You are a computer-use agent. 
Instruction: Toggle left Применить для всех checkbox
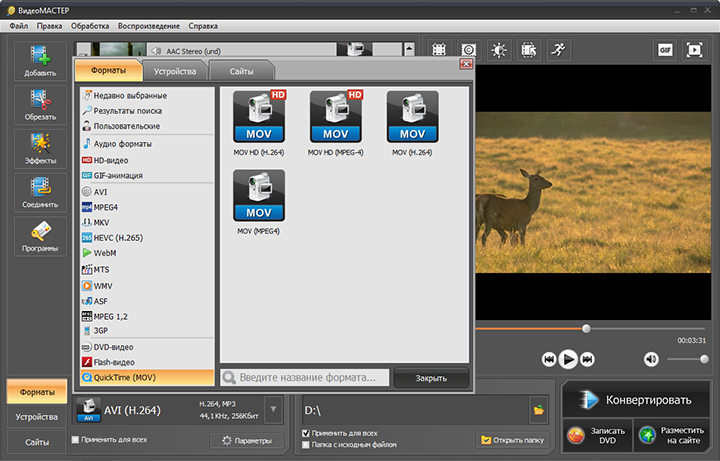click(x=77, y=439)
